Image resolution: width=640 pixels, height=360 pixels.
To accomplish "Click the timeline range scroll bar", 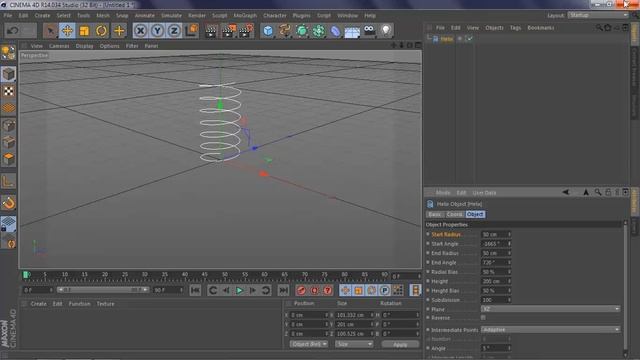I will (103, 290).
